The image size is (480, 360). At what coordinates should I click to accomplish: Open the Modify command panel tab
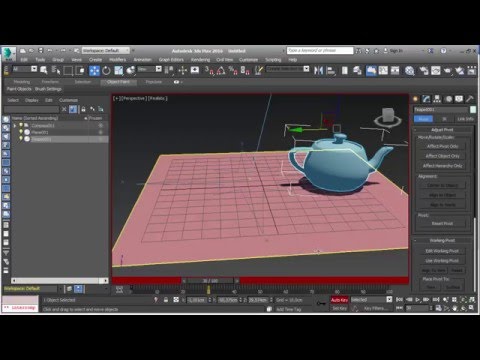pos(426,99)
